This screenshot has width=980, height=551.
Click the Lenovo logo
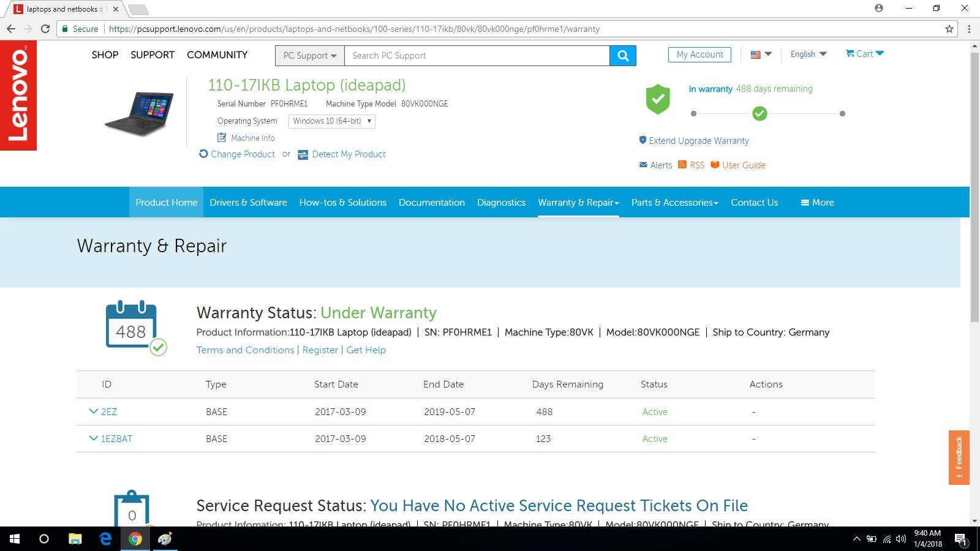click(x=18, y=96)
